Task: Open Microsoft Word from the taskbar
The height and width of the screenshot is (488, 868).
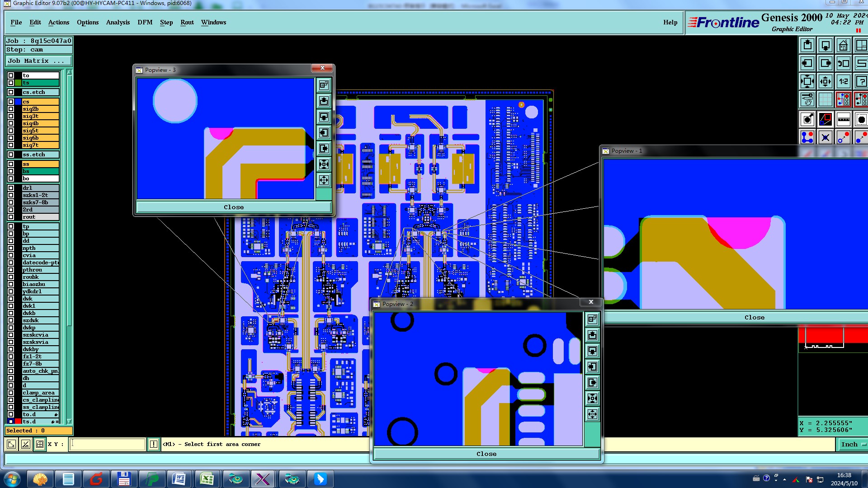Action: point(179,479)
